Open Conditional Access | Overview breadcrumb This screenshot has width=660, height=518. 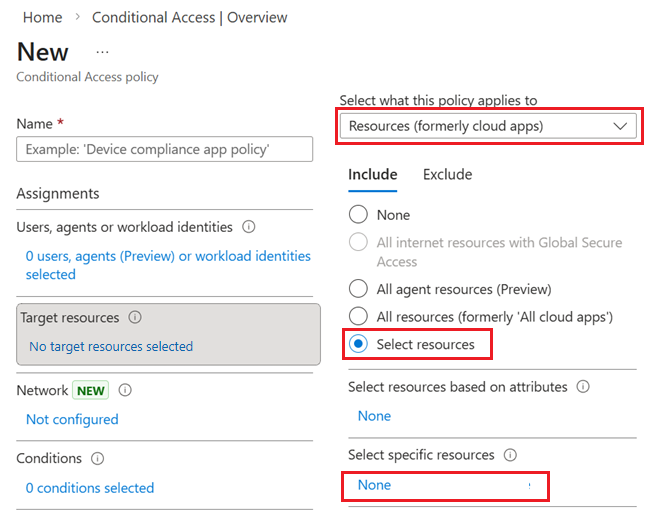(189, 17)
